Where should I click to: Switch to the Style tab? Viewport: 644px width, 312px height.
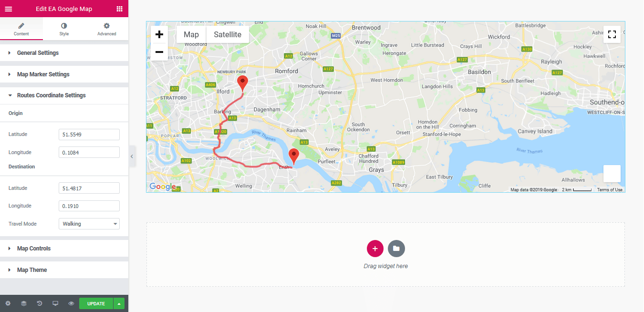click(64, 29)
